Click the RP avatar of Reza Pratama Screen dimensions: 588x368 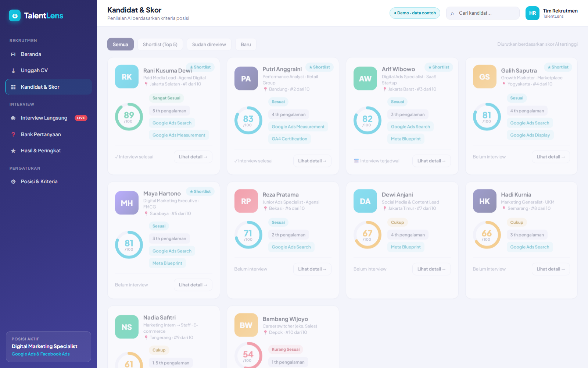coord(246,201)
